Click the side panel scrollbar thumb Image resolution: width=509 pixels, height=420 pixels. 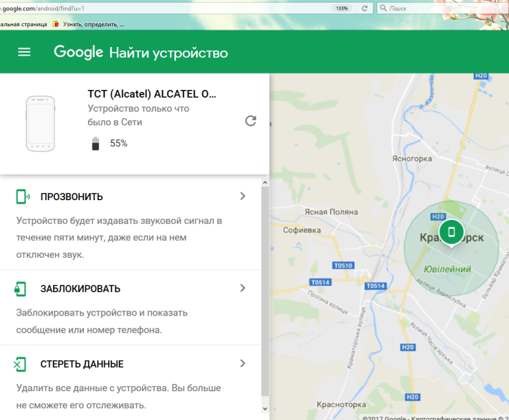pos(265,291)
